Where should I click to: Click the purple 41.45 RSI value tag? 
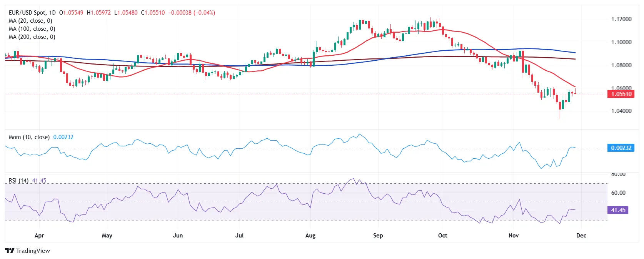pos(618,210)
